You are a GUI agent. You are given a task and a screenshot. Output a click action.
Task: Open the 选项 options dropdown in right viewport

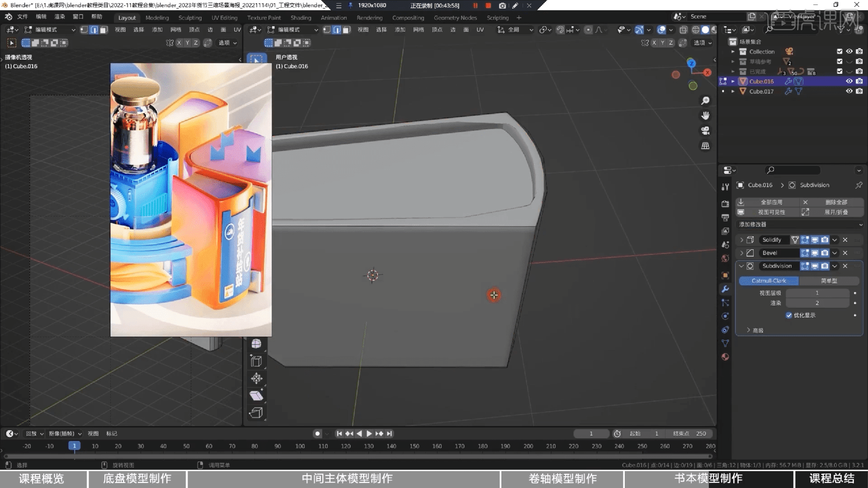pyautogui.click(x=703, y=43)
